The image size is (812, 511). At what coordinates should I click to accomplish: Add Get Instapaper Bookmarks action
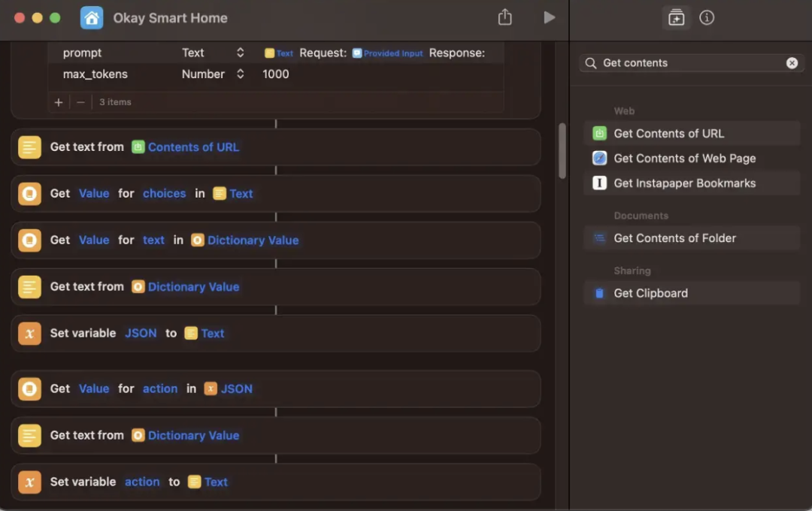[x=692, y=183]
